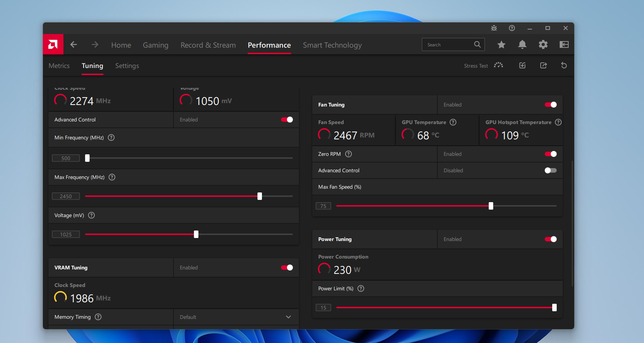Go back with the left arrow
644x343 pixels.
pos(74,44)
